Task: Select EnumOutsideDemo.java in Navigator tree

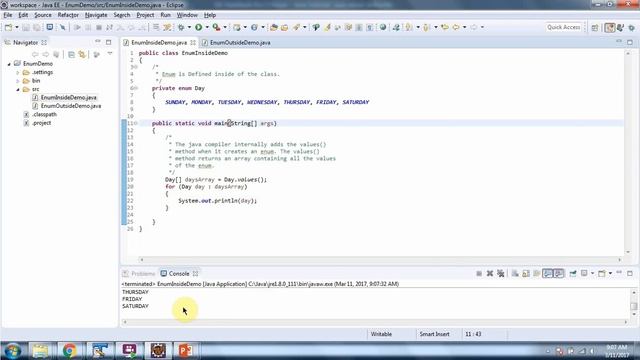Action: 71,106
